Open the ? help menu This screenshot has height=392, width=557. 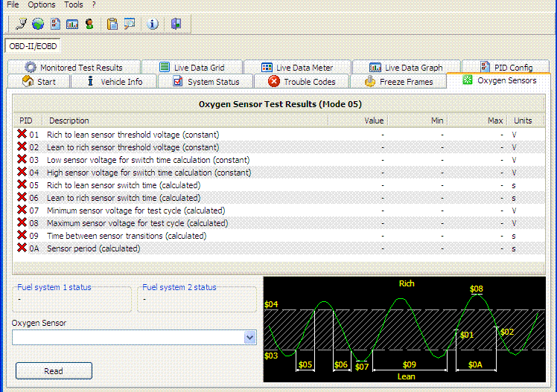coord(94,4)
